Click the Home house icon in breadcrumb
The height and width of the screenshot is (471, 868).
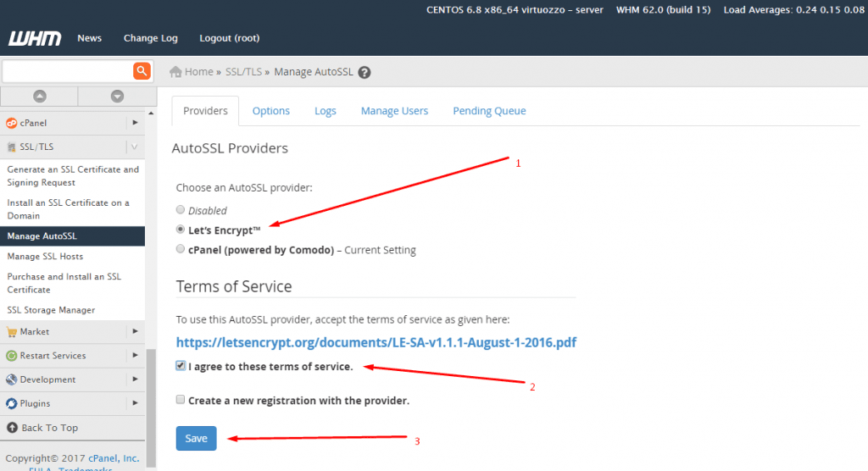coord(175,71)
